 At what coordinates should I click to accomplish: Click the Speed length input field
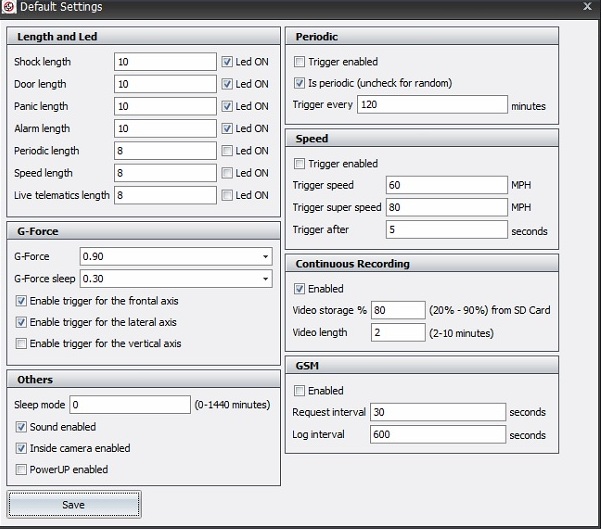pyautogui.click(x=165, y=173)
